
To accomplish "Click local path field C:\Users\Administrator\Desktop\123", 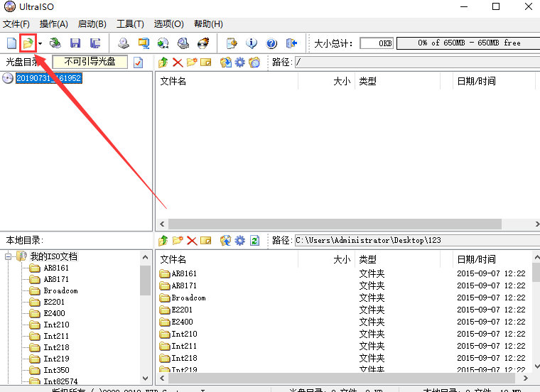I will pos(417,240).
